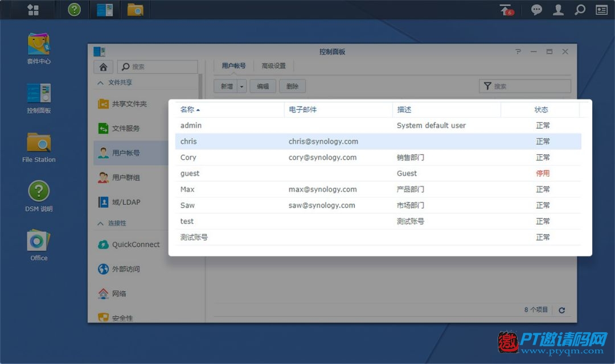Open the upload queue icon with badge
The width and height of the screenshot is (615, 364).
(x=506, y=10)
